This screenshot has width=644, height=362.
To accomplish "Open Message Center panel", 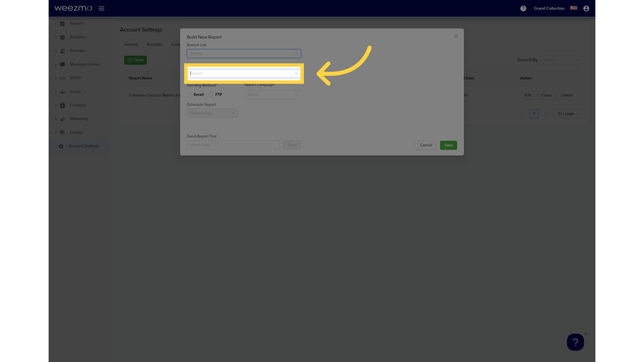I will tap(85, 64).
